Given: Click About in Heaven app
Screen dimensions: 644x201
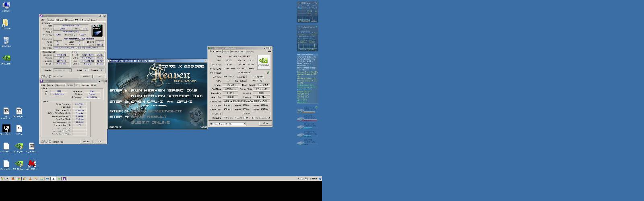Looking at the screenshot, I should [x=115, y=127].
